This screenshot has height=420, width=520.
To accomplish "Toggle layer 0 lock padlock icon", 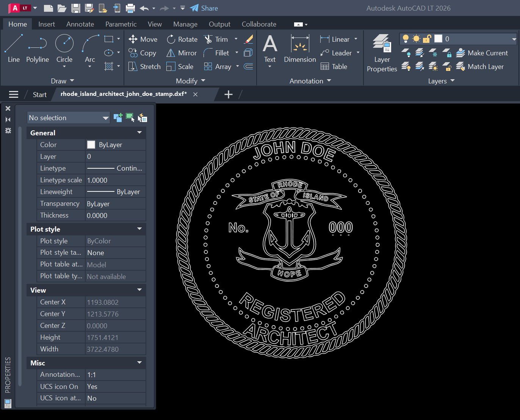I will [x=427, y=39].
